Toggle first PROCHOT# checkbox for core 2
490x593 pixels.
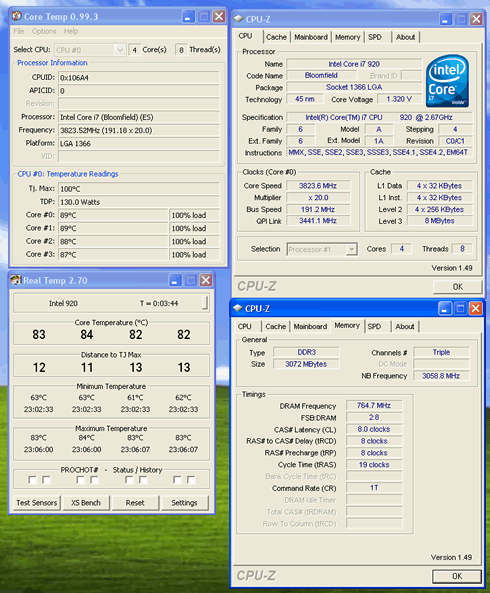(129, 480)
